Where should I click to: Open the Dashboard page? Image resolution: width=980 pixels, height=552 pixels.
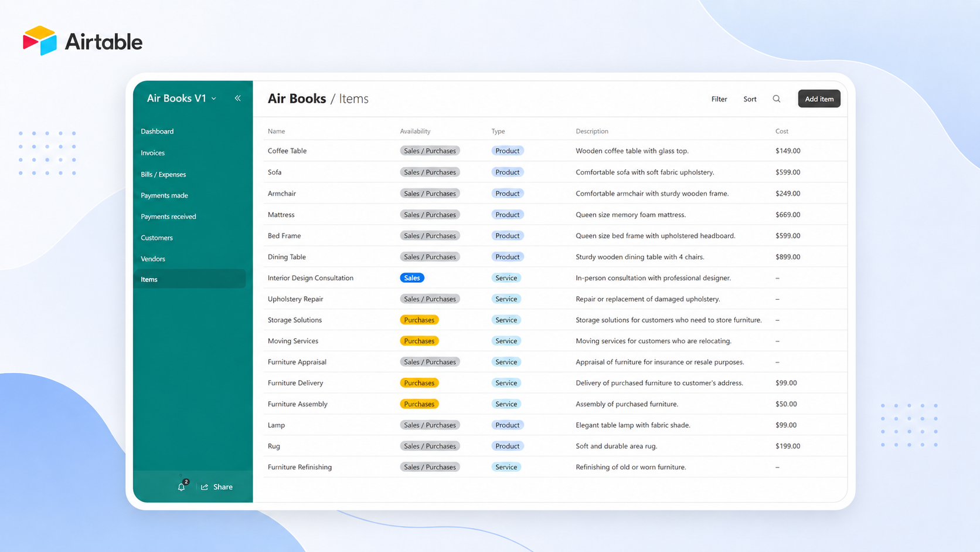click(157, 131)
